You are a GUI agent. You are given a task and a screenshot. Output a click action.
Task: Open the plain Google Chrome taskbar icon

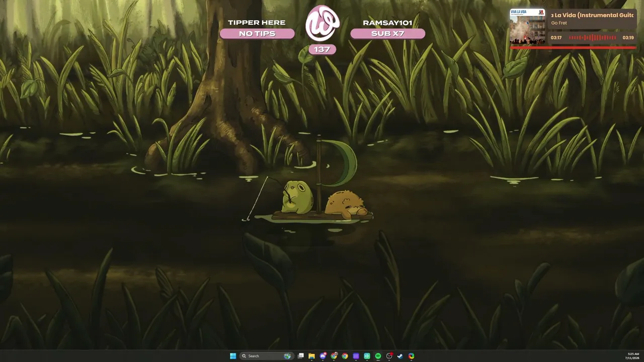point(345,356)
